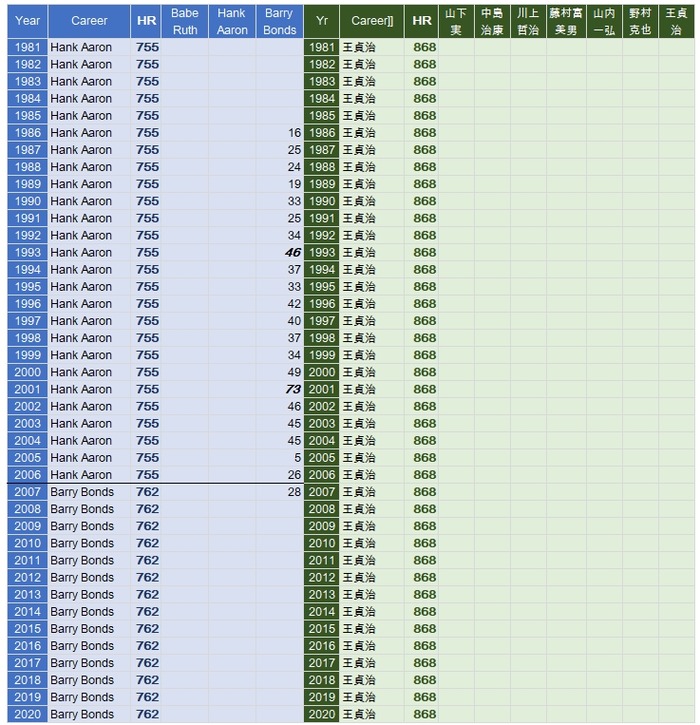
Task: Select Hank Aaron career cell in 1981 row
Action: click(89, 47)
